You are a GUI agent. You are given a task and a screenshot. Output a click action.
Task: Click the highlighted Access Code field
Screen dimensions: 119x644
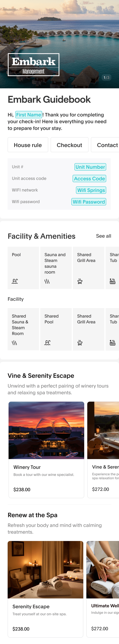click(89, 178)
